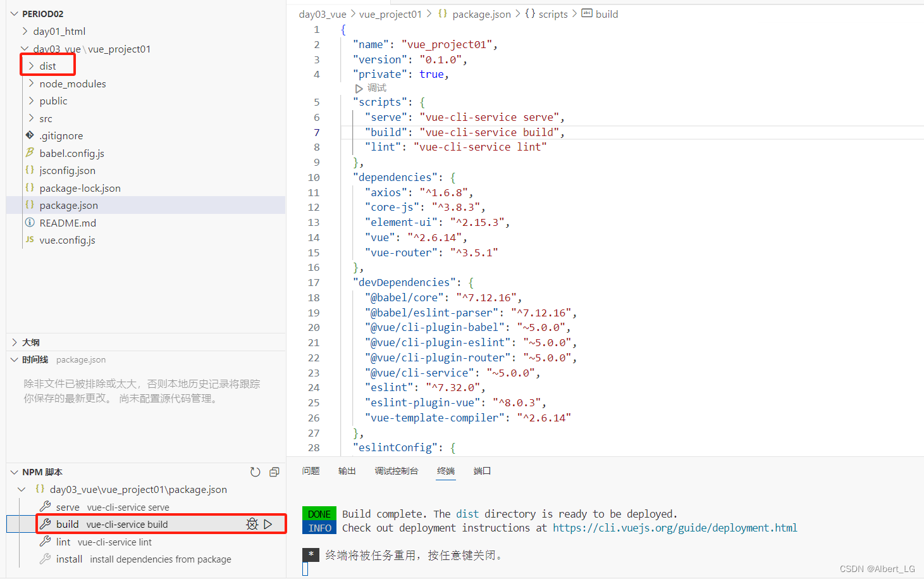Click the "eslintConfig" line in editor
The width and height of the screenshot is (924, 579).
pyautogui.click(x=404, y=447)
